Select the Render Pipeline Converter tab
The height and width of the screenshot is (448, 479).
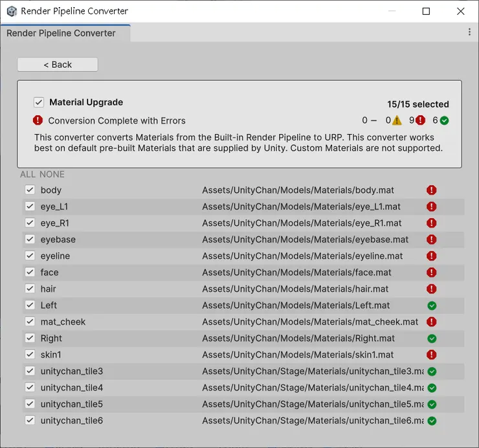pos(61,33)
